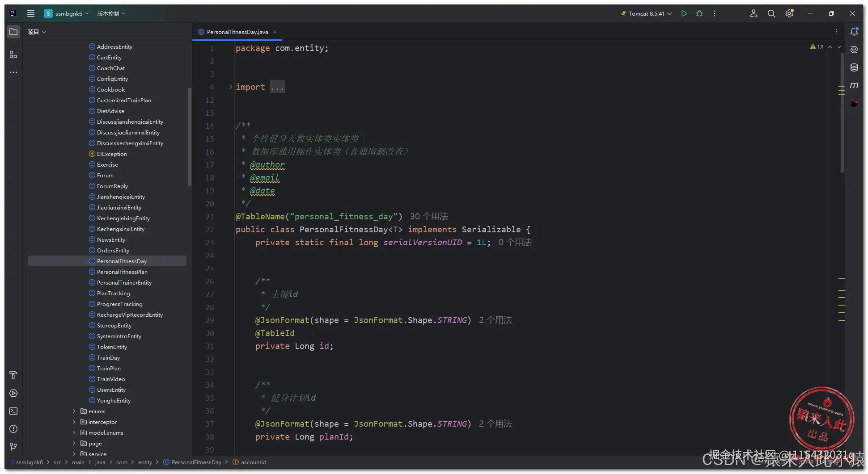Open the Terminal tool window

13,411
